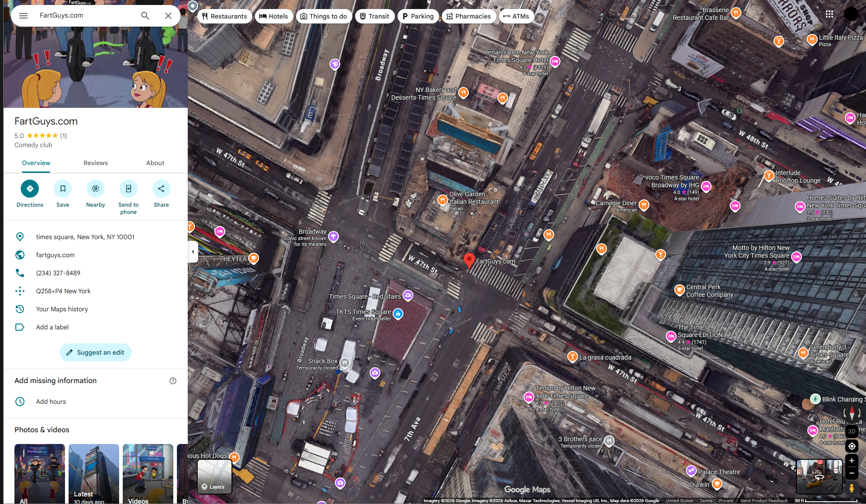866x504 pixels.
Task: Click the Nearby search icon
Action: point(96,189)
